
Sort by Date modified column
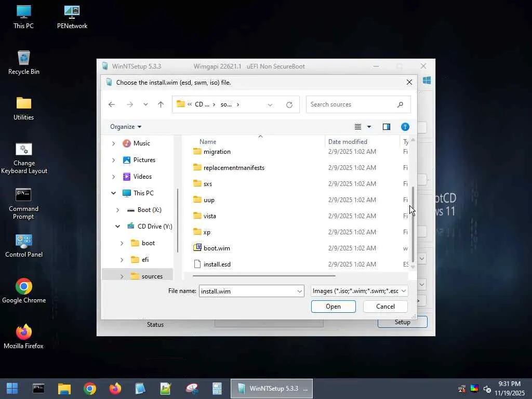coord(348,142)
